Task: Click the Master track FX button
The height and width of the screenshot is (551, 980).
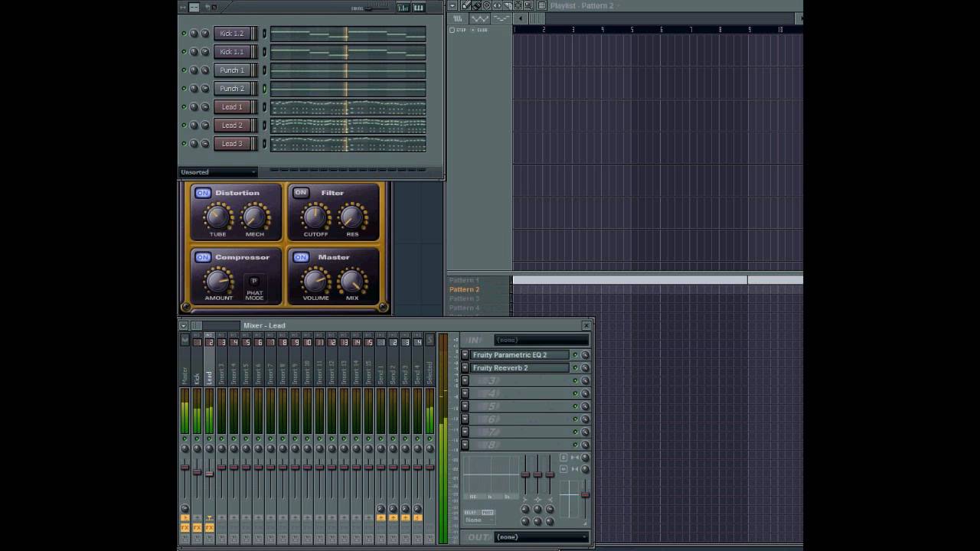Action: click(185, 528)
